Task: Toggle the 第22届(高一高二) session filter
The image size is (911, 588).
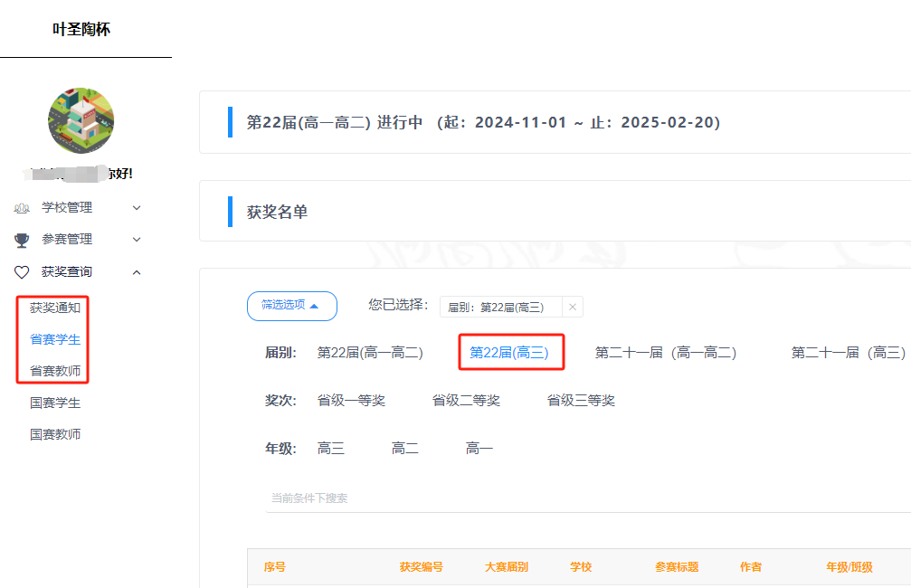Action: pos(371,352)
